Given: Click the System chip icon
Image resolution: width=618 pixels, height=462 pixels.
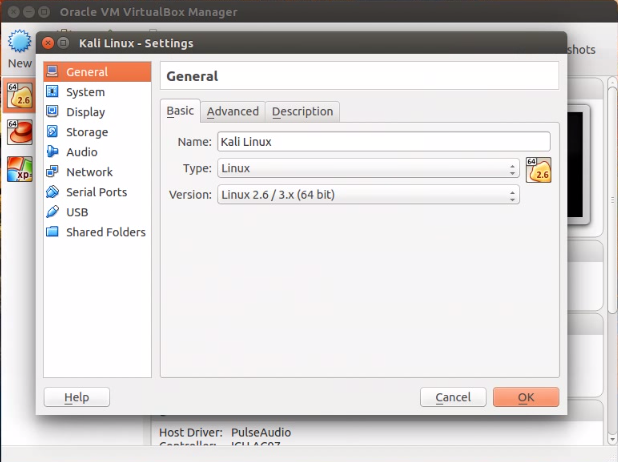Looking at the screenshot, I should tap(52, 91).
